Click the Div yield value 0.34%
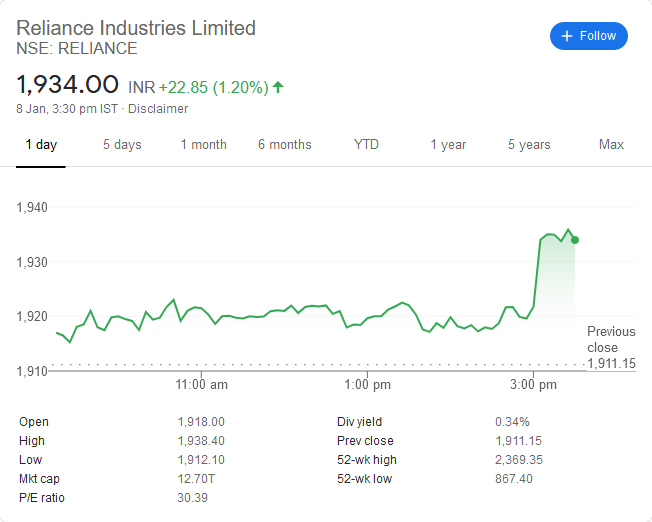 coord(512,422)
